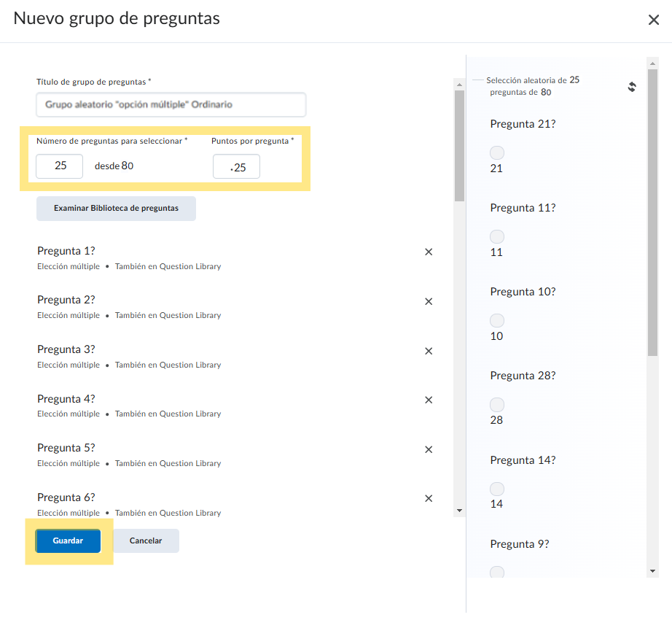Open Examinar Biblioteca de preguntas

click(116, 208)
